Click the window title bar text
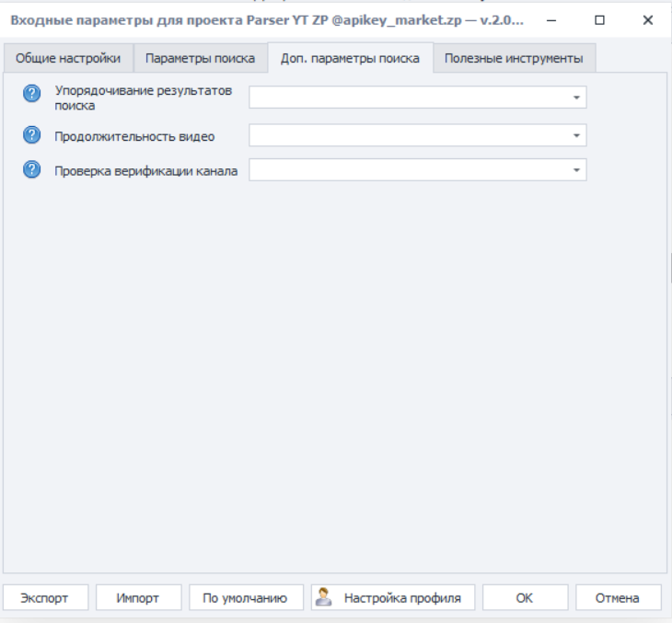Image resolution: width=672 pixels, height=623 pixels. pos(267,19)
